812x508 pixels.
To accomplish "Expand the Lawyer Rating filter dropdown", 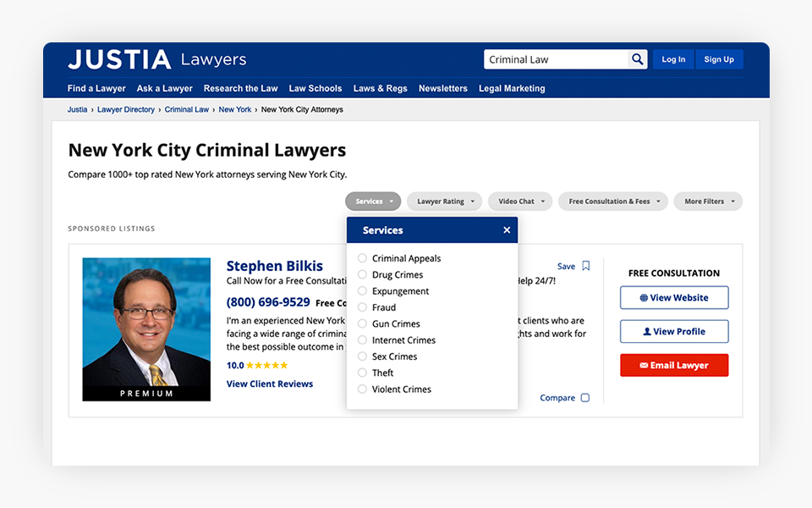I will pos(445,202).
